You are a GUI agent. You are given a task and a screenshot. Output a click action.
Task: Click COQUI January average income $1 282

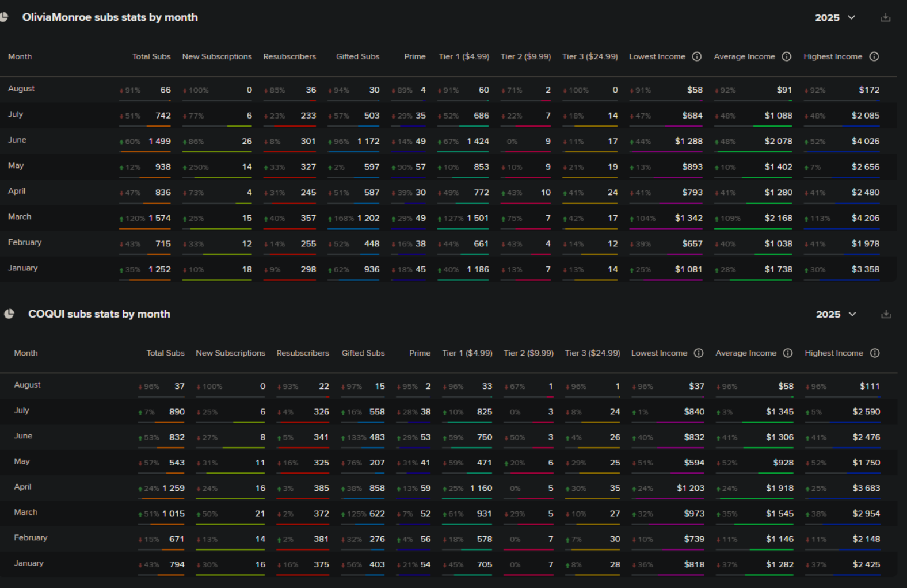tap(780, 564)
